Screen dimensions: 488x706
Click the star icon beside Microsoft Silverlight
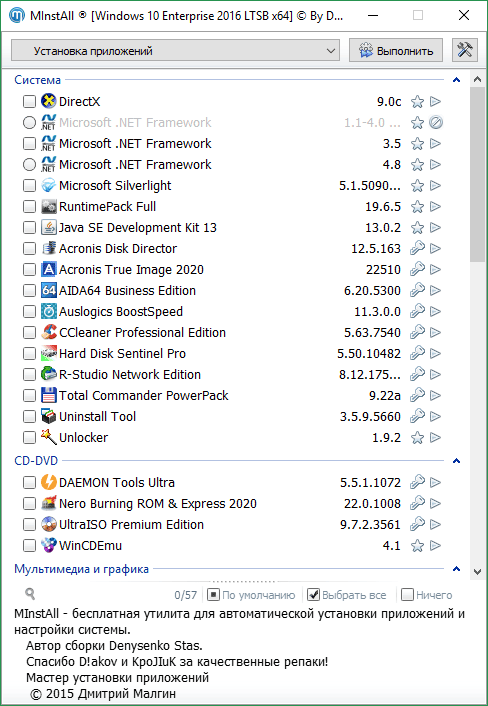click(417, 186)
